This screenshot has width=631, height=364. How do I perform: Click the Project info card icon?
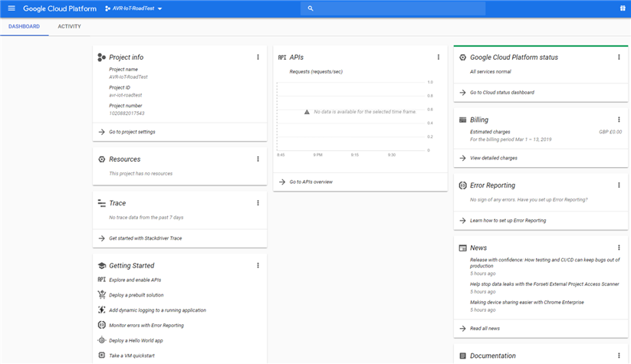point(101,57)
